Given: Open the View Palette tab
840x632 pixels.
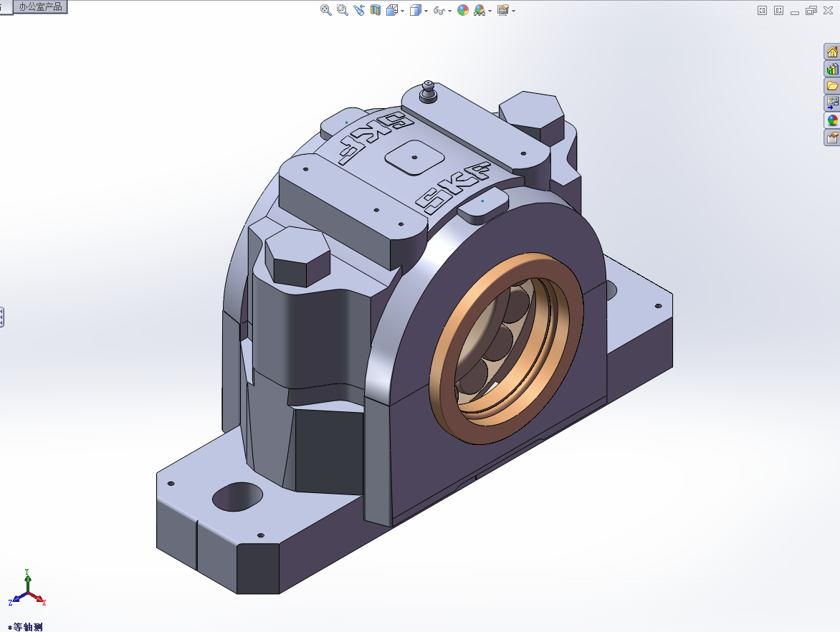Looking at the screenshot, I should point(832,103).
